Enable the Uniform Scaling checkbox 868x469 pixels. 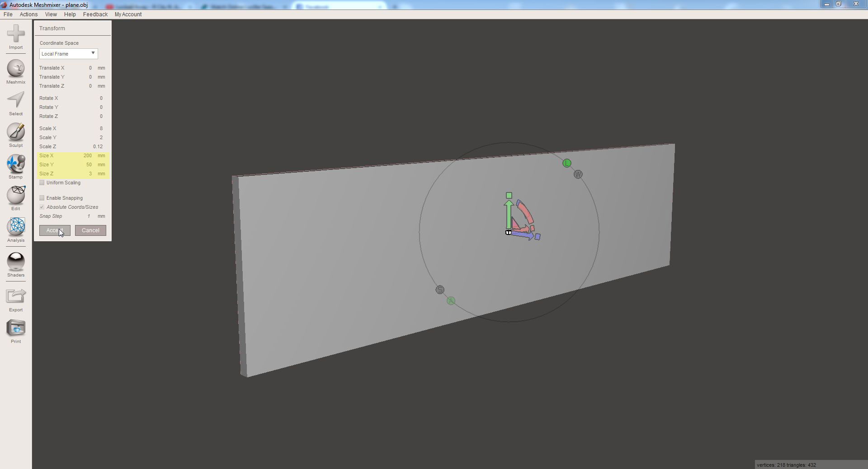click(x=42, y=183)
